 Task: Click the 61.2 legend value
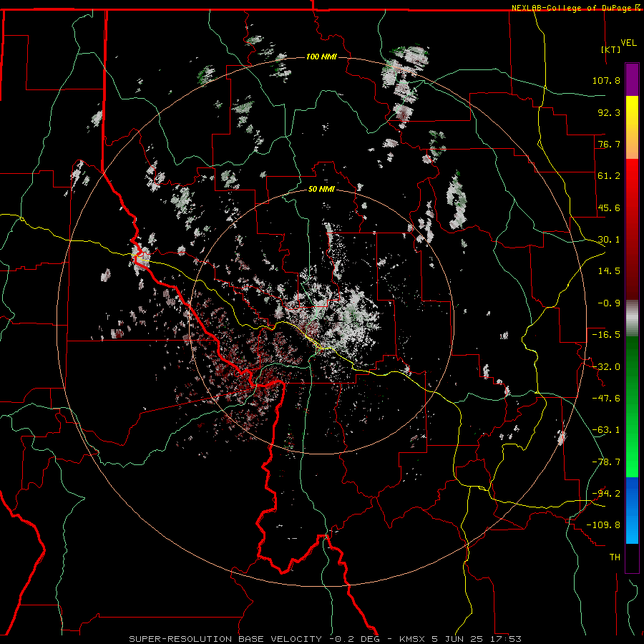pos(609,176)
